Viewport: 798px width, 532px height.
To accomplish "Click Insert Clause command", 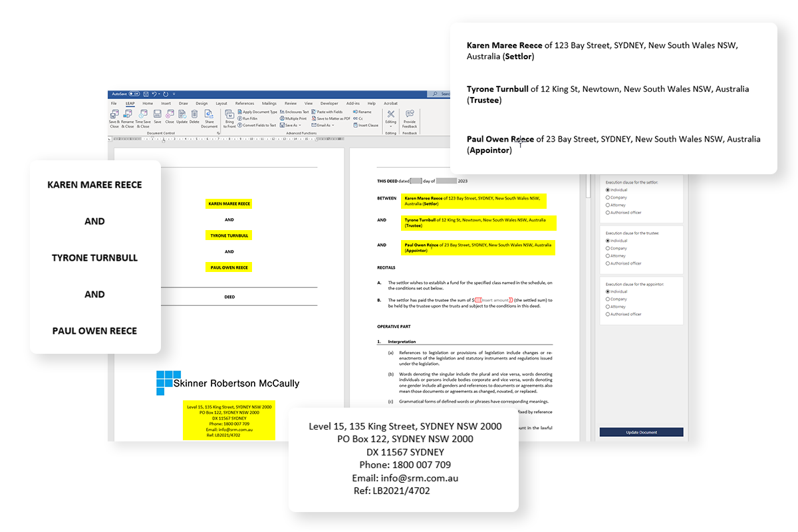I will 366,125.
